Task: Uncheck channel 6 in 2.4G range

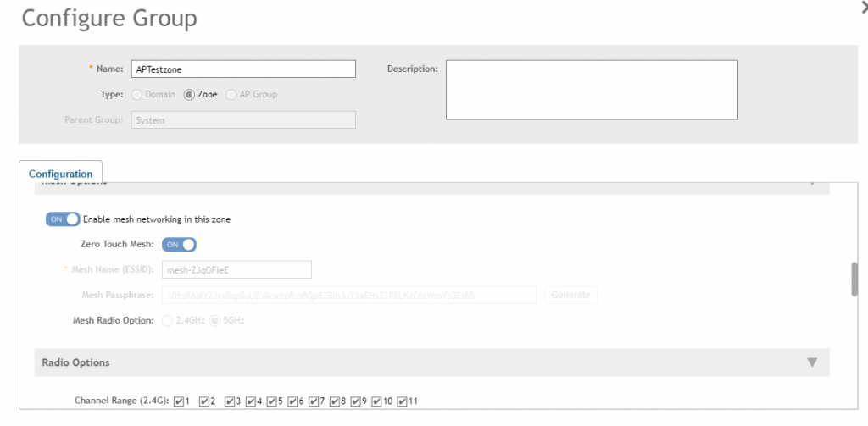Action: pos(292,401)
